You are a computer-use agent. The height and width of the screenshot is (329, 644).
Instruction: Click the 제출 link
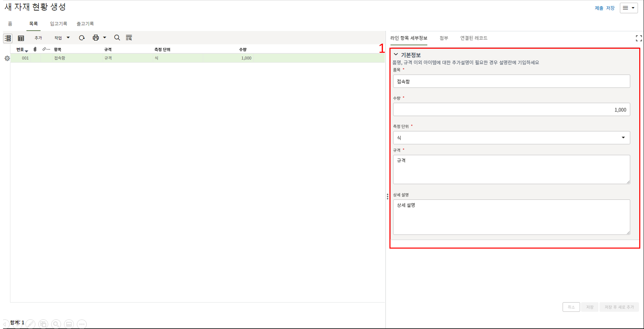pos(599,8)
